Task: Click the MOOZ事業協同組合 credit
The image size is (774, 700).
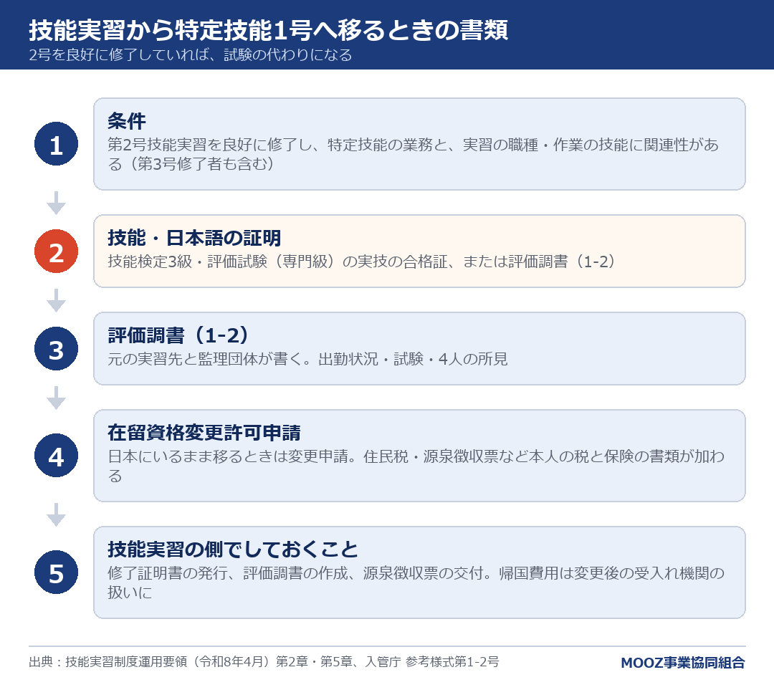Action: 683,663
